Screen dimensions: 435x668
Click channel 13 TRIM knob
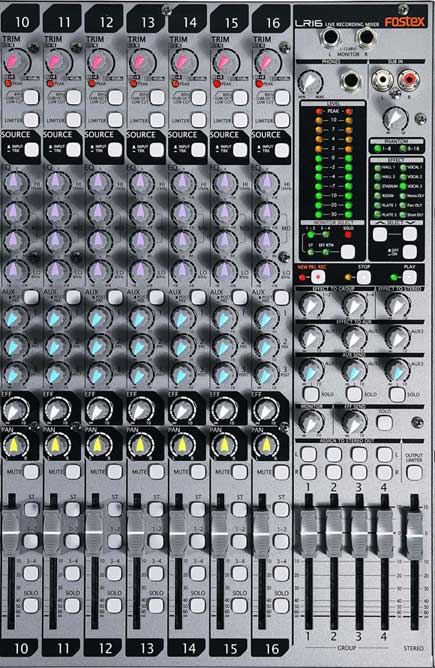141,63
